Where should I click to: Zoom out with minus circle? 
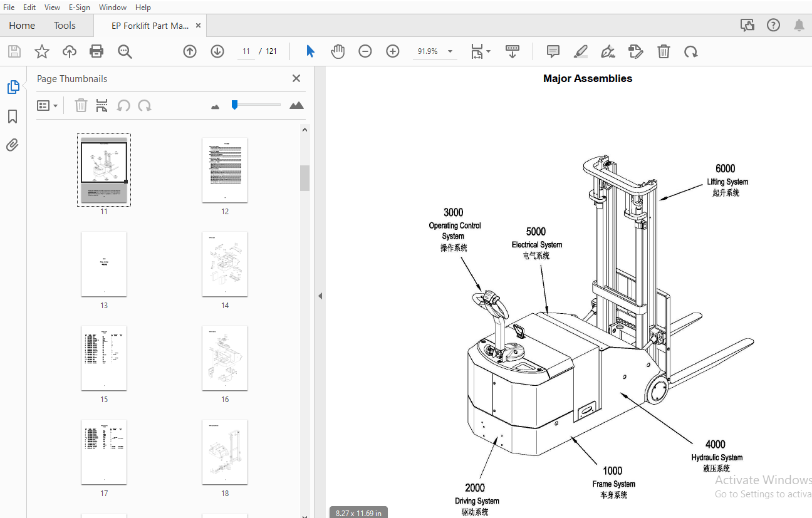coord(365,51)
